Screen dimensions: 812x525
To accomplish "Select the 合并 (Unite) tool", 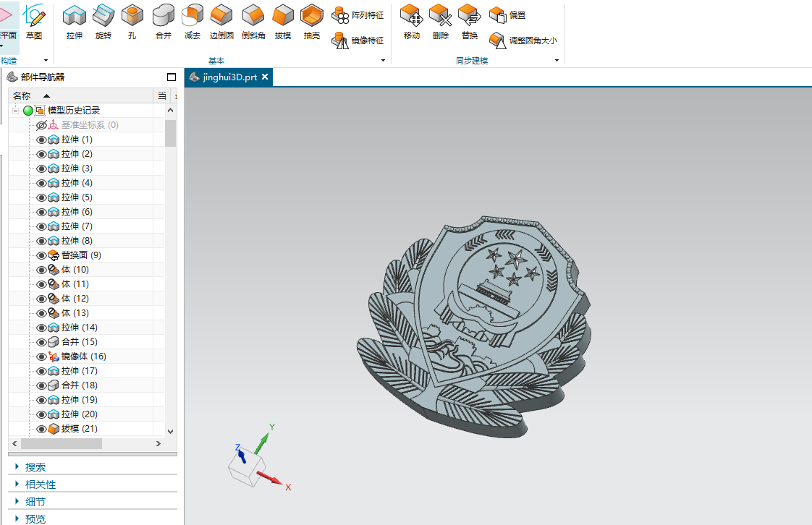I will (163, 22).
